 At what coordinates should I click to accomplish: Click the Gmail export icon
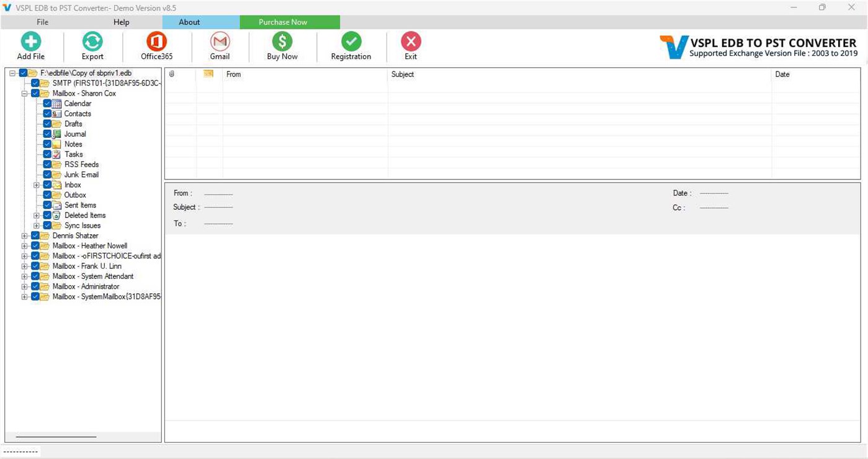220,45
